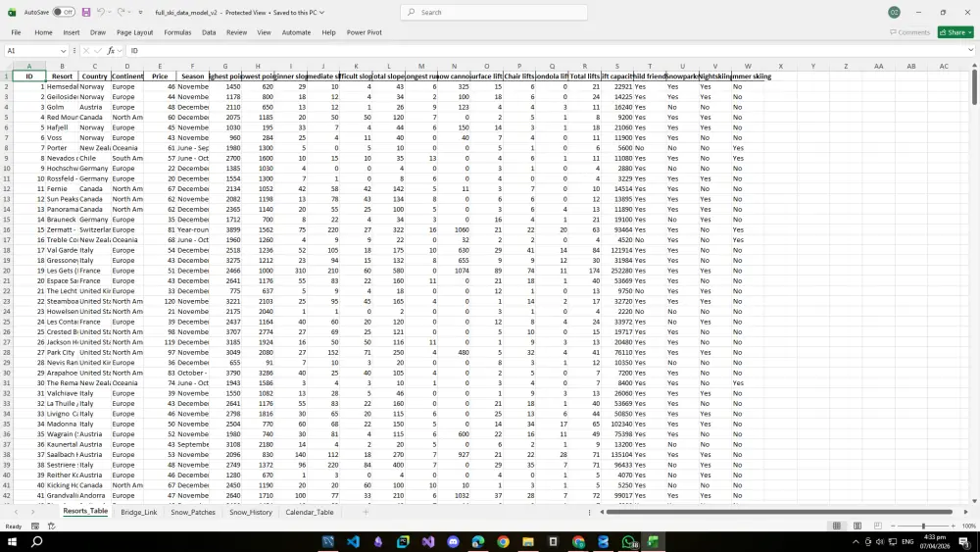
Task: Click the previous sheet navigation arrow
Action: coord(16,512)
